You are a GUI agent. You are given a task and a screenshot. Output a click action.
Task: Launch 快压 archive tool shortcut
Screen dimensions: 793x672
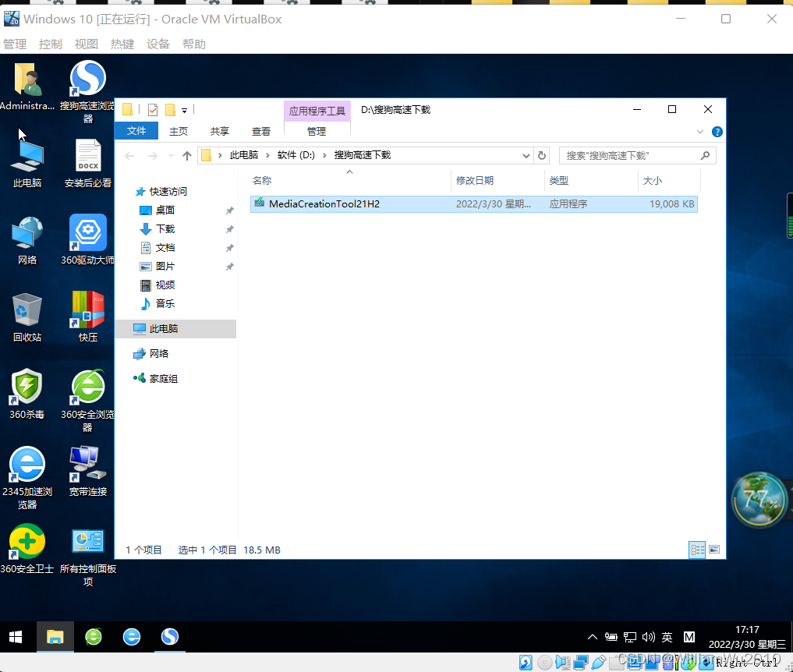pos(88,317)
